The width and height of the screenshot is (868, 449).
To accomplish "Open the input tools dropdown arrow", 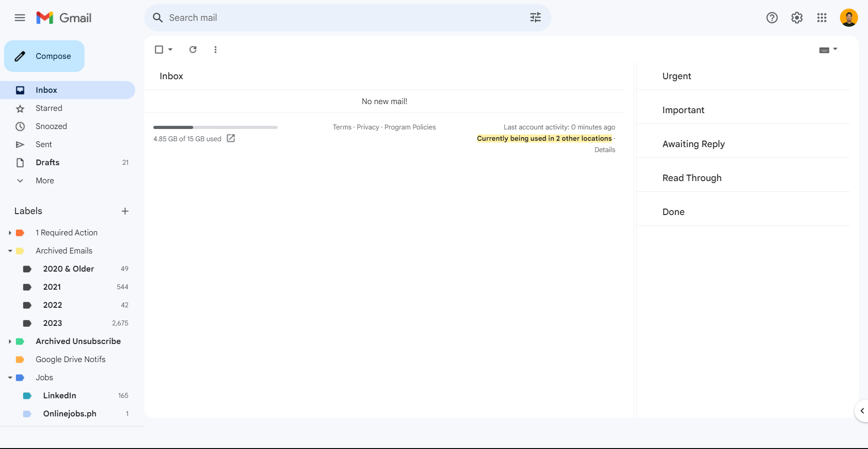I will 835,49.
